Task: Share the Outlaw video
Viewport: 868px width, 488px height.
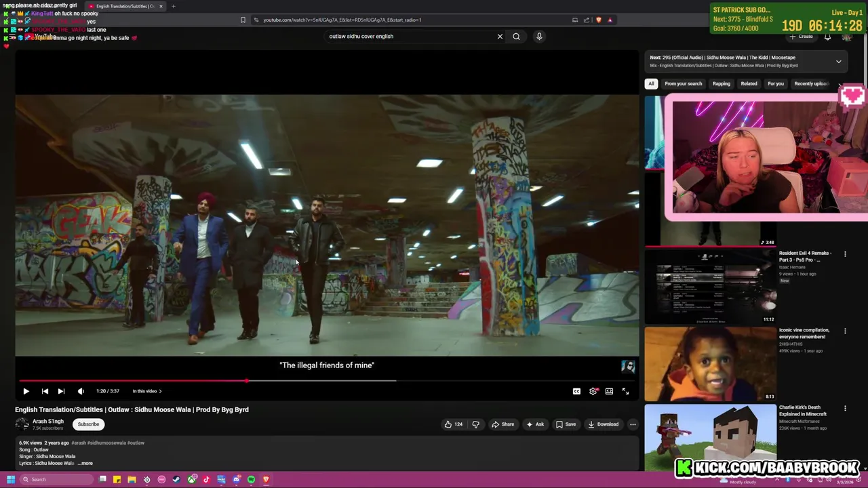Action: click(502, 424)
